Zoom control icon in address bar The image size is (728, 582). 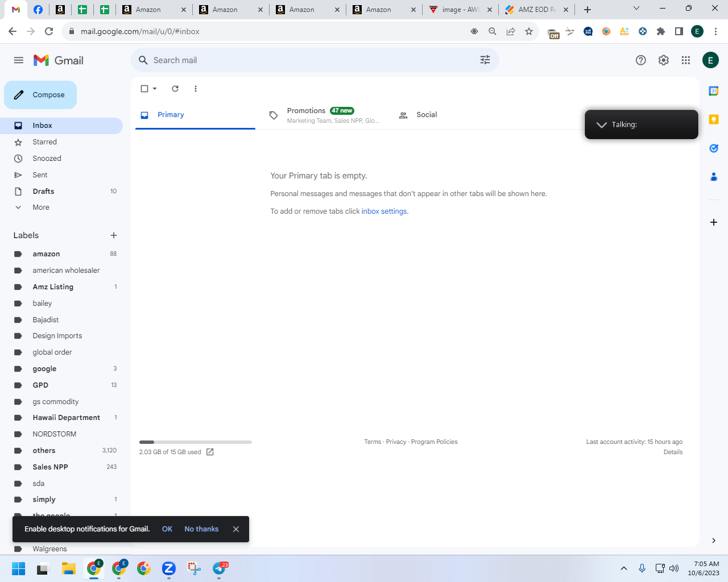point(493,31)
